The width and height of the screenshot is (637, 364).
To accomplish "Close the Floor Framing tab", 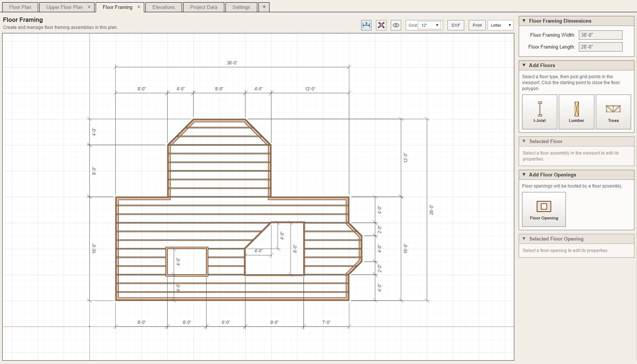I will tap(139, 7).
